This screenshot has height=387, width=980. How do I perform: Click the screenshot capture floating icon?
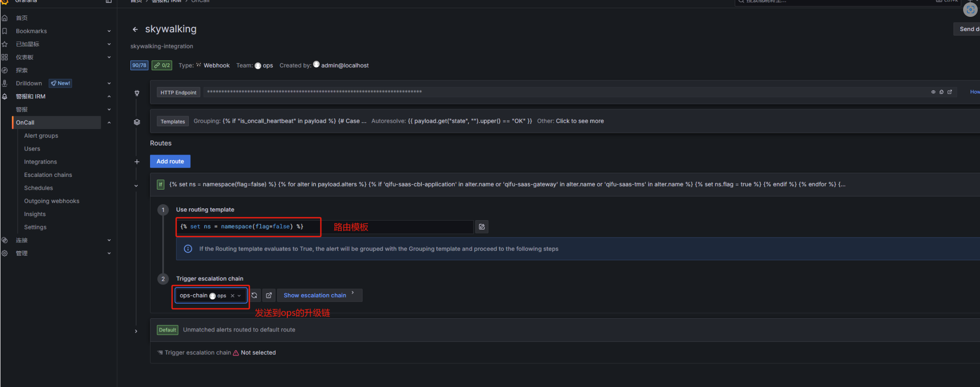[970, 10]
